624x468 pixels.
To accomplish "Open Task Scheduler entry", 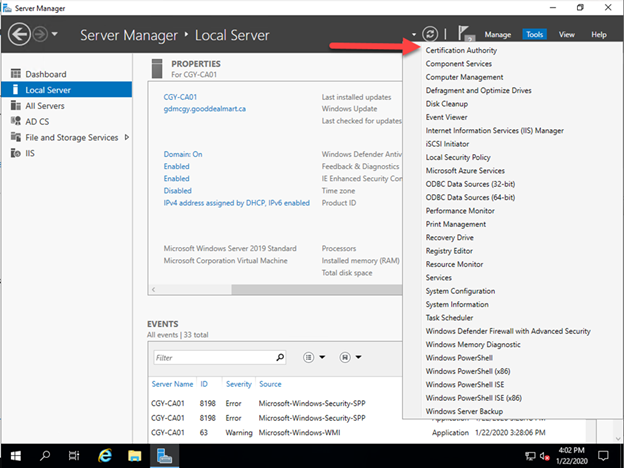I will 449,318.
